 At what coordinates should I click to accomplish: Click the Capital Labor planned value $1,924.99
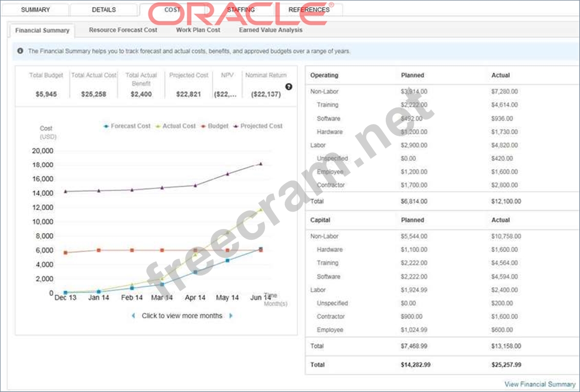[414, 290]
